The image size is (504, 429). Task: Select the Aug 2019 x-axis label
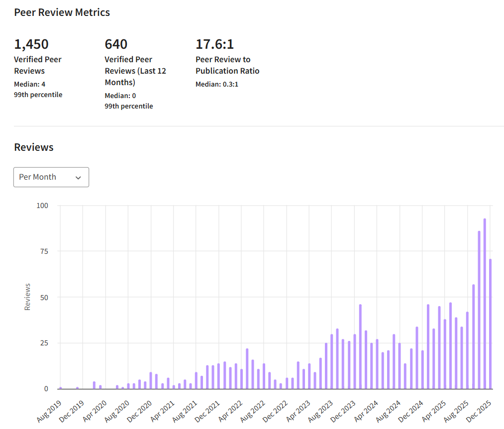pos(49,411)
